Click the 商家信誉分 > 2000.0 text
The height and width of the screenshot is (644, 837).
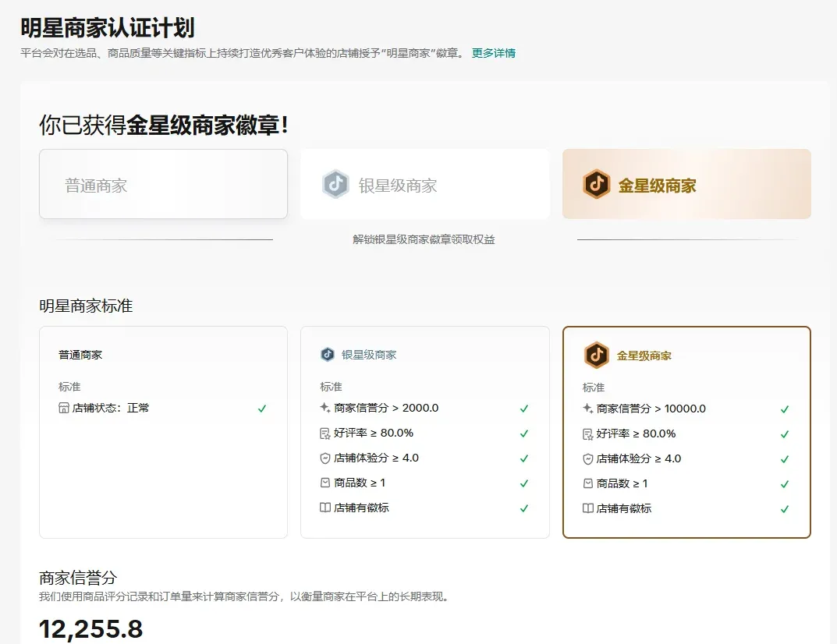[386, 408]
